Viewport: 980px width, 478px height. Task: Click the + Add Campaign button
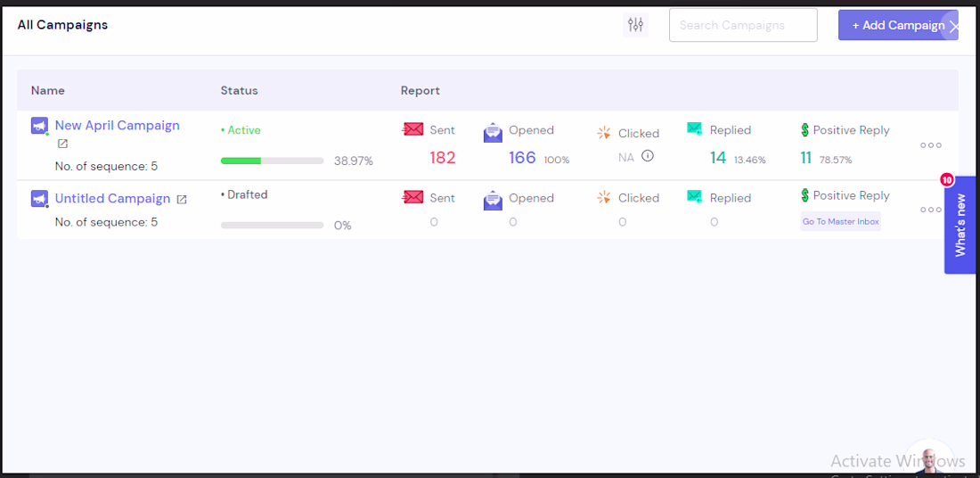[898, 25]
